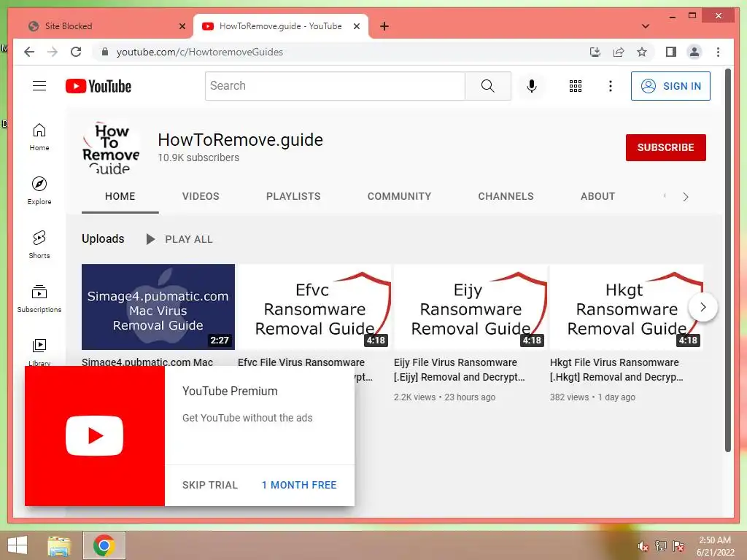This screenshot has height=560, width=747.
Task: Click the address bar URL
Action: pyautogui.click(x=200, y=52)
